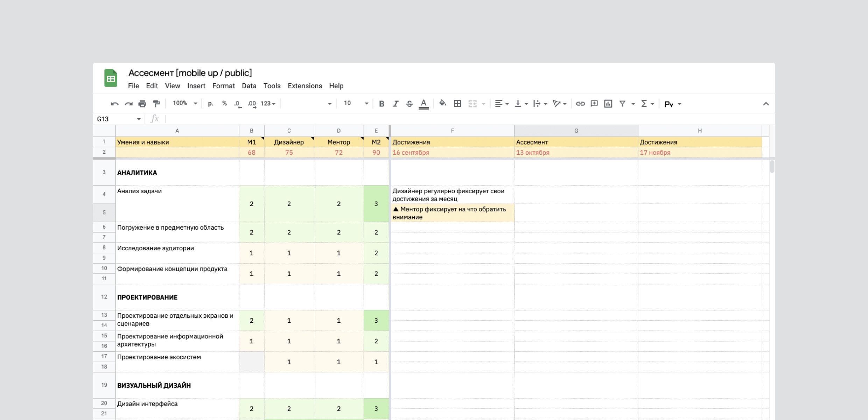Format as percent icon
This screenshot has height=420, width=868.
pos(224,103)
